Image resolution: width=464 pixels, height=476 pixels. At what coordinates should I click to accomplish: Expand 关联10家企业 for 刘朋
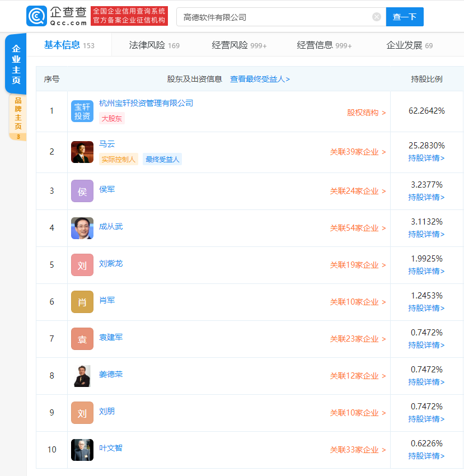point(358,413)
